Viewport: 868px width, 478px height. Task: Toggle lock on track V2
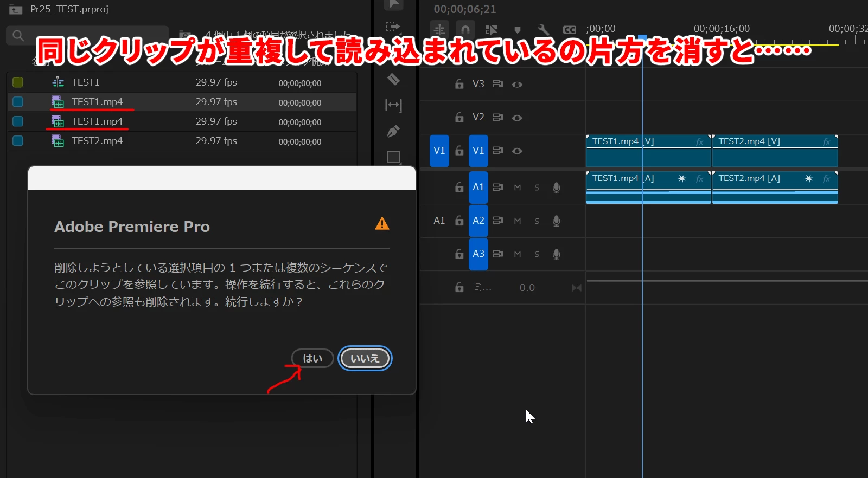pos(459,118)
